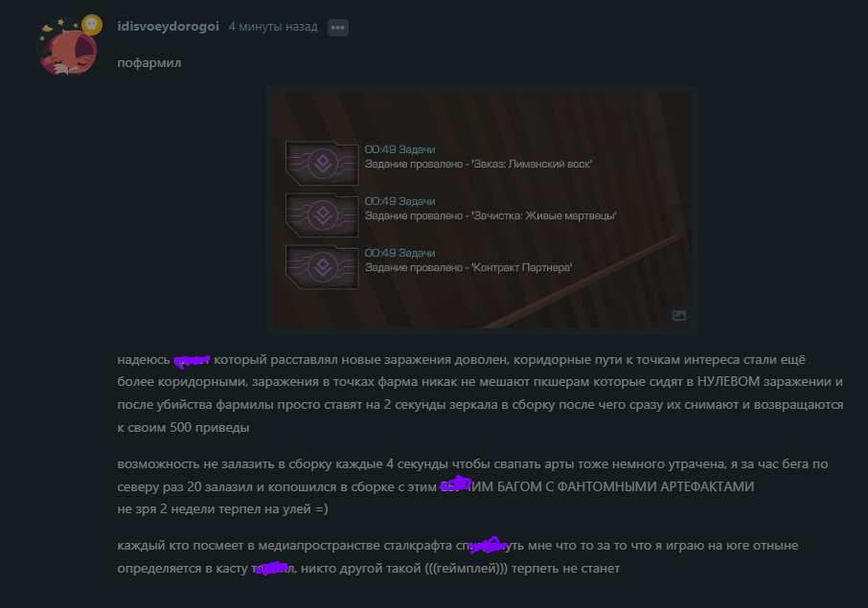868x608 pixels.
Task: Click the '(((геймплей)))' word in last line
Action: 467,568
